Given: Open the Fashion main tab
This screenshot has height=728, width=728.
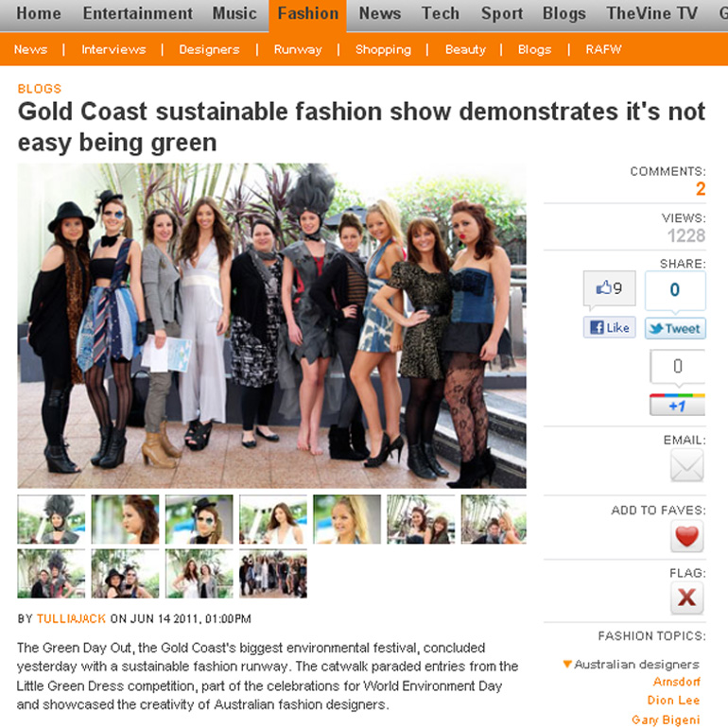Looking at the screenshot, I should tap(308, 14).
